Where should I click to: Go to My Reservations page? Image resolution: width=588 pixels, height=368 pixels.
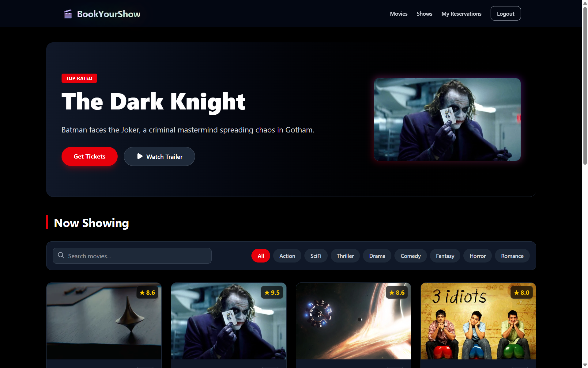pyautogui.click(x=461, y=14)
